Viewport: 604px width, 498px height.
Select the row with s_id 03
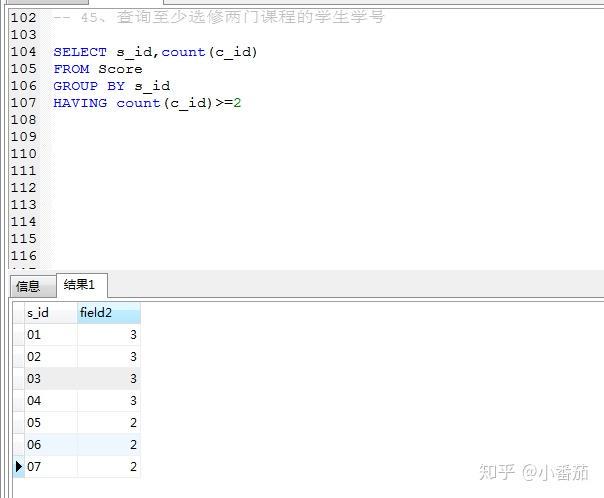pos(77,378)
